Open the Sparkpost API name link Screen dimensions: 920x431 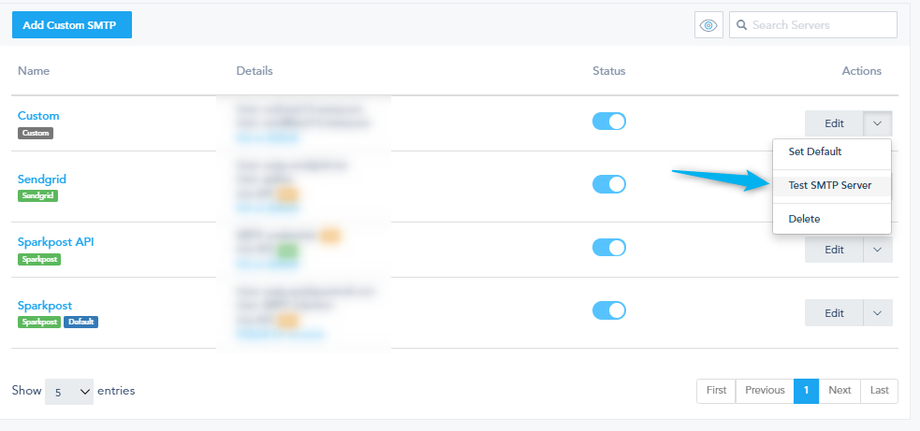[55, 242]
